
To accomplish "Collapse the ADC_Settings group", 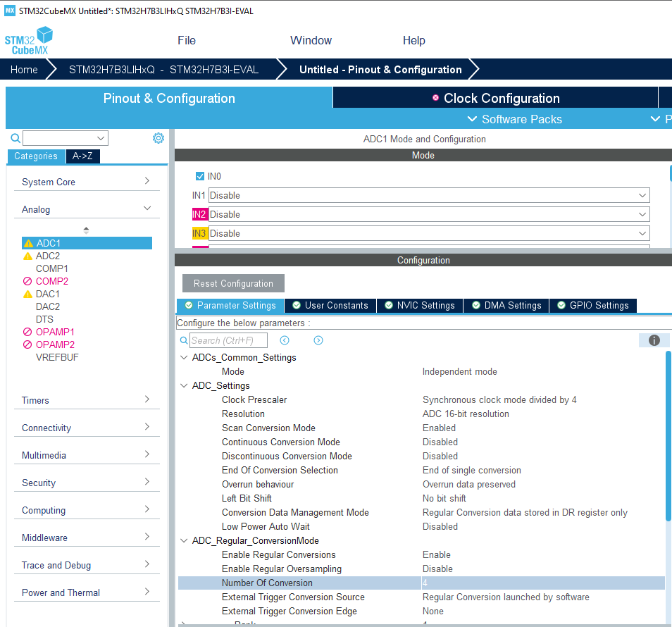I will (184, 386).
